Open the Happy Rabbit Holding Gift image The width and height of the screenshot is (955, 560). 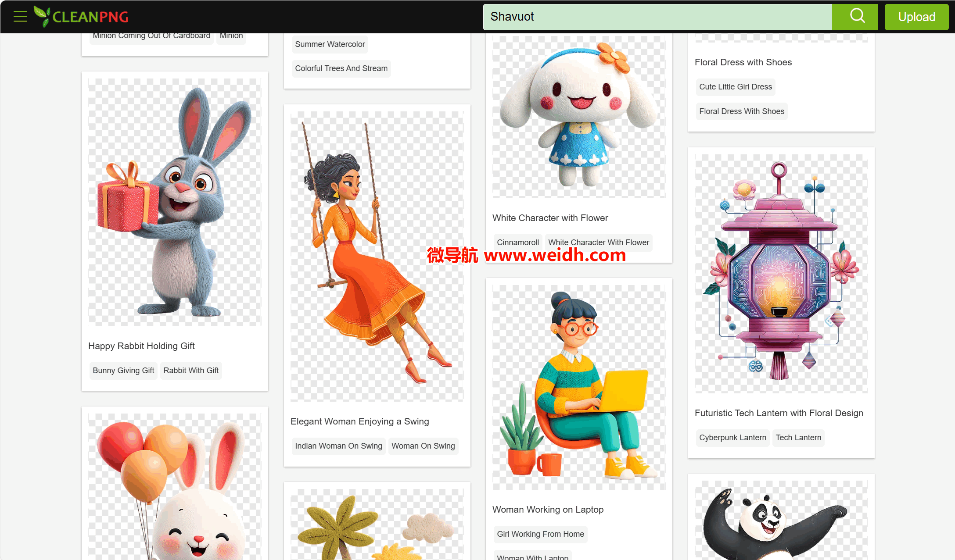point(175,202)
